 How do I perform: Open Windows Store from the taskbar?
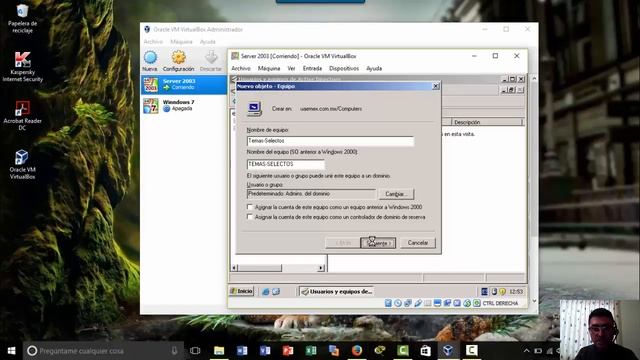tap(425, 351)
